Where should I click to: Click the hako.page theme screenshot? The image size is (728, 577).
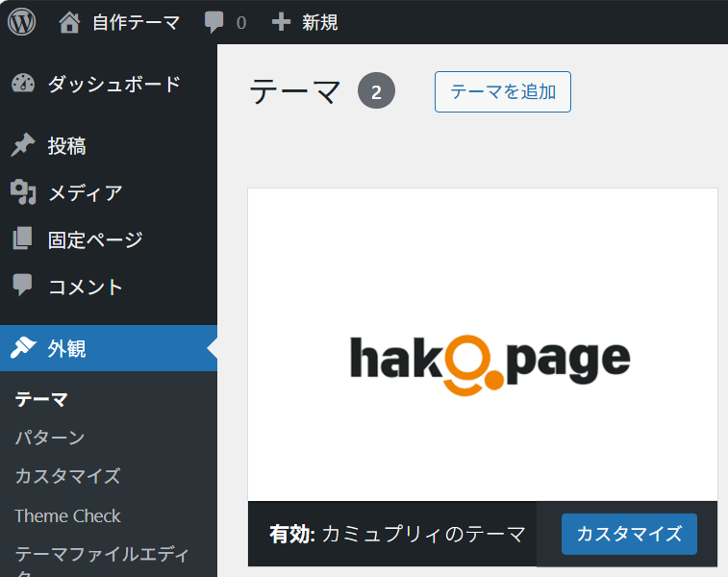click(x=483, y=344)
